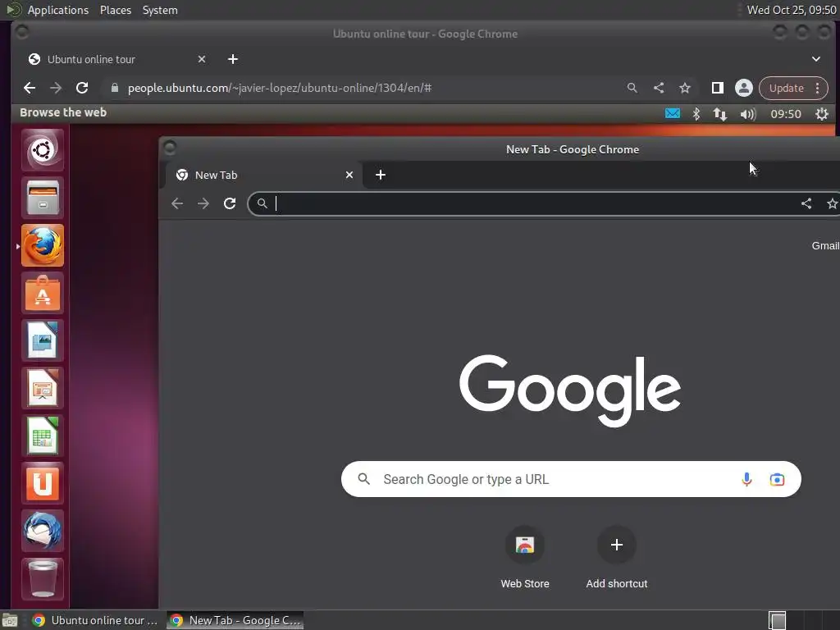Open the Files cabinet launcher icon
840x630 pixels.
(43, 198)
